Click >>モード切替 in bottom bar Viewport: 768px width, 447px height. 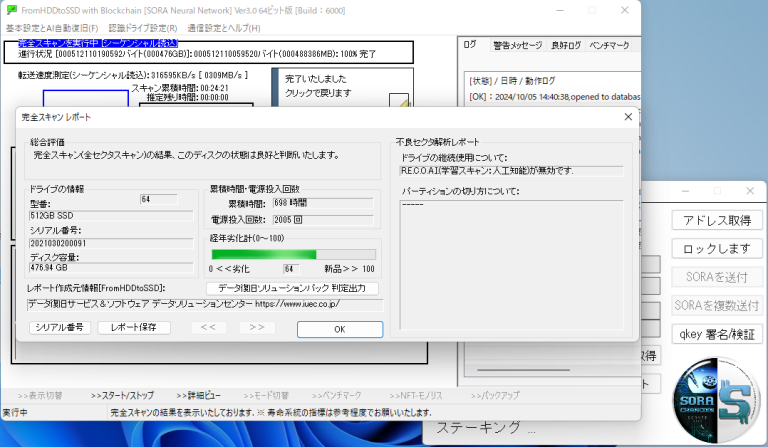(x=266, y=396)
